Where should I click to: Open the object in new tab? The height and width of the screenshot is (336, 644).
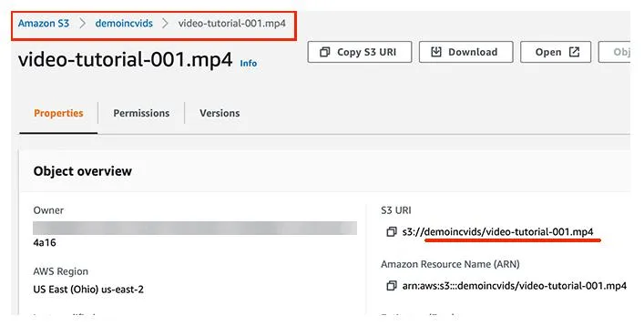coord(556,52)
